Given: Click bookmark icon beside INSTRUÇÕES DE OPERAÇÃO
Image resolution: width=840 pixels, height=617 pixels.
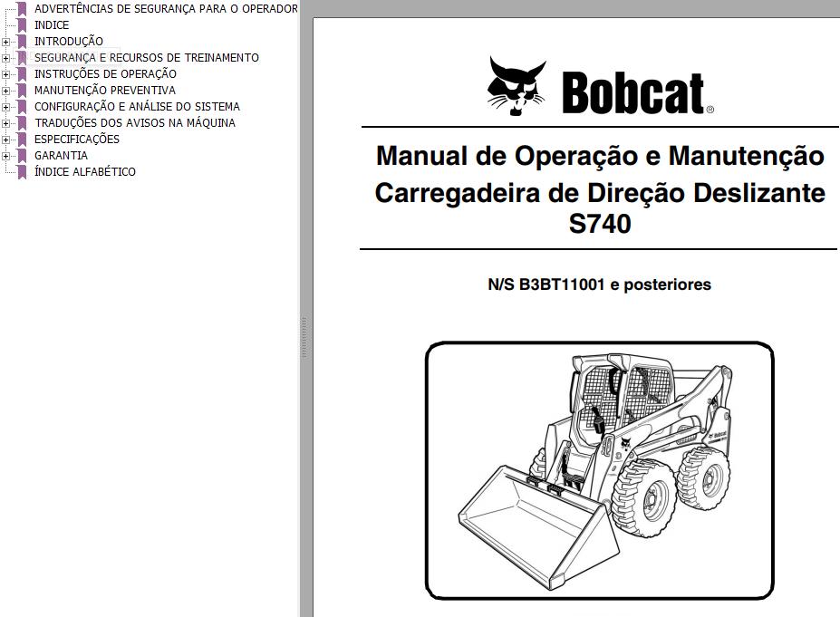Looking at the screenshot, I should 22,74.
